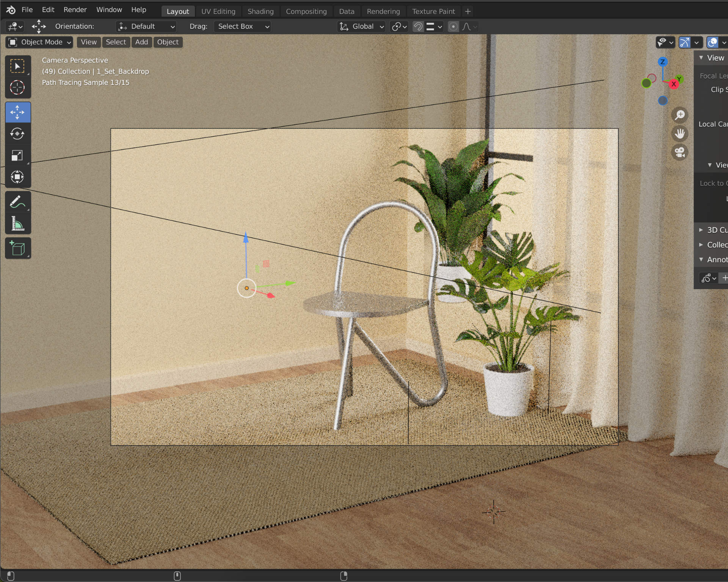The image size is (728, 582).
Task: Click the Select header button
Action: tap(116, 42)
